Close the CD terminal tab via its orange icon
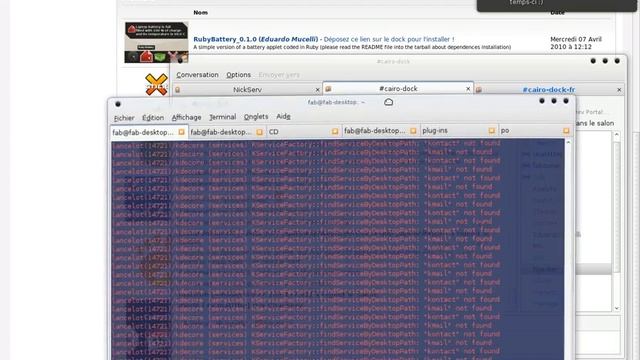The image size is (640, 360). (335, 131)
